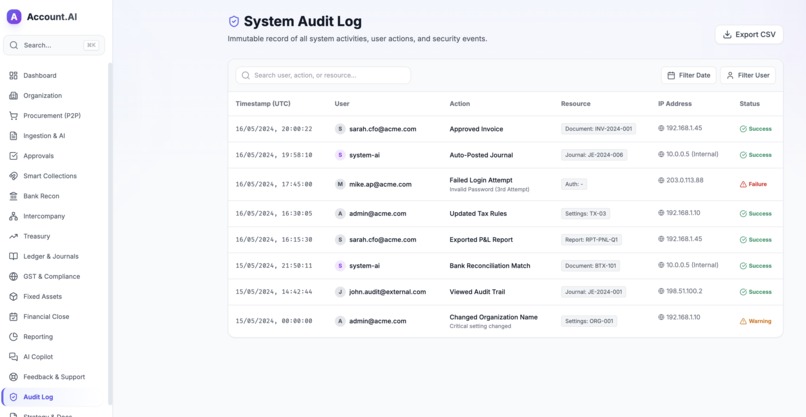The height and width of the screenshot is (417, 806).
Task: Click the Fixed Assets box icon
Action: [x=13, y=296]
